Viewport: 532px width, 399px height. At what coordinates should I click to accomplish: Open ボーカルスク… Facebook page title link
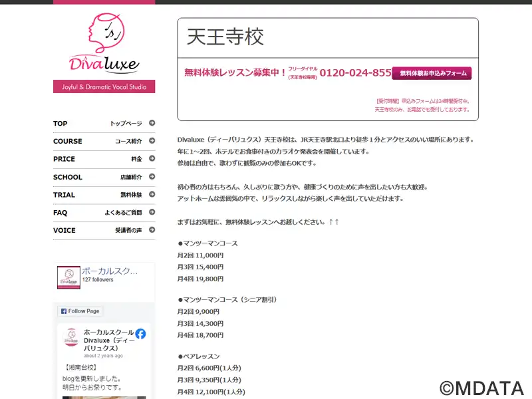pyautogui.click(x=110, y=271)
